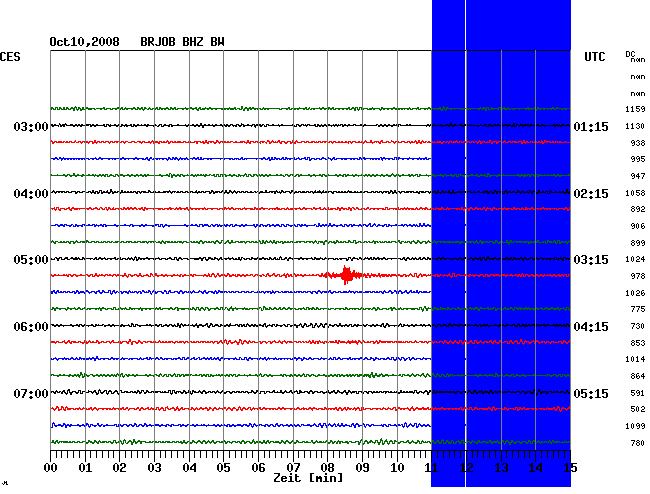Click the 06 minute axis label
650x494 pixels.
(x=258, y=468)
